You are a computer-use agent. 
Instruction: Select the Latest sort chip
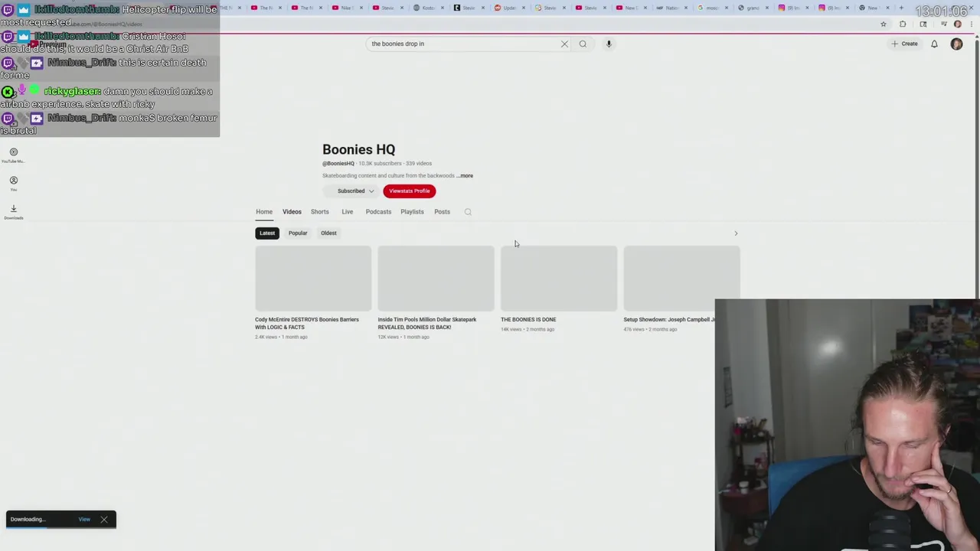click(267, 233)
